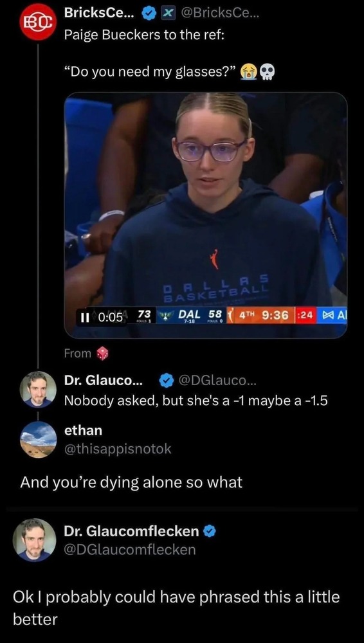Open the @thisappisnotok handle
Image resolution: width=364 pixels, height=643 pixels.
[118, 449]
